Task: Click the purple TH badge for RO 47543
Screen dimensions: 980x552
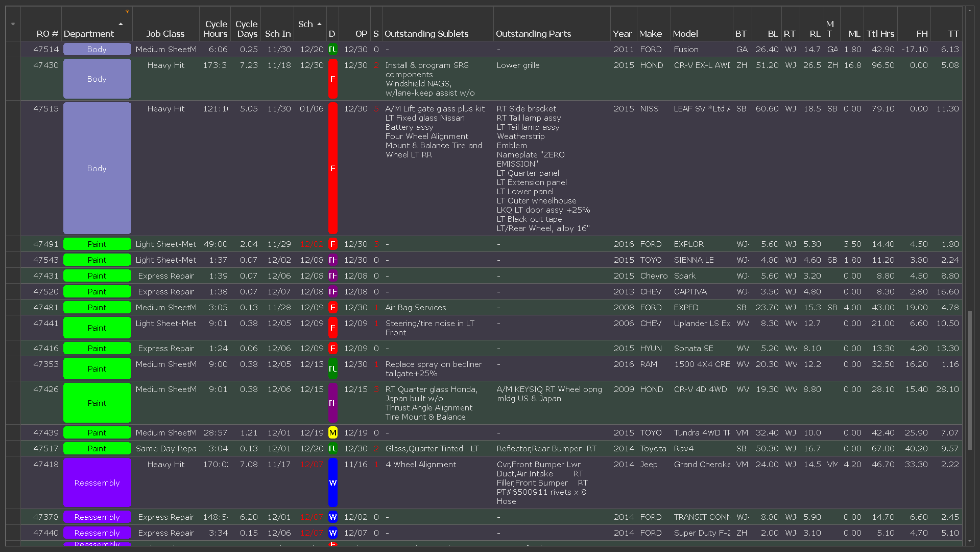Action: point(332,260)
